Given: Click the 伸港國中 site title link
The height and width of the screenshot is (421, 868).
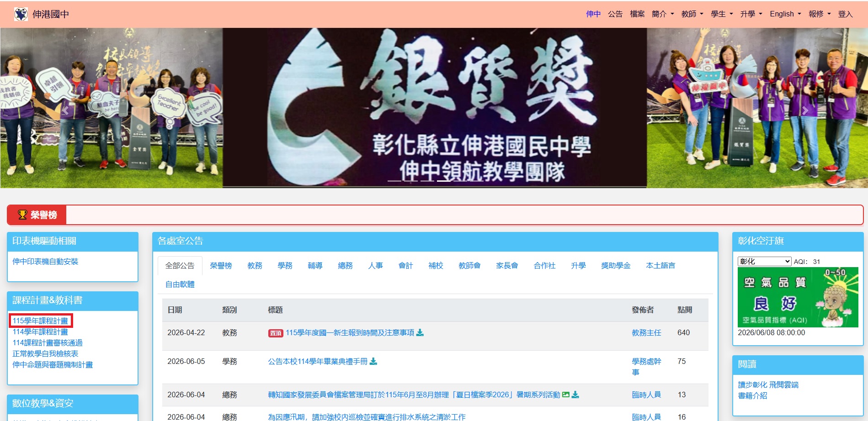Looking at the screenshot, I should (x=51, y=14).
